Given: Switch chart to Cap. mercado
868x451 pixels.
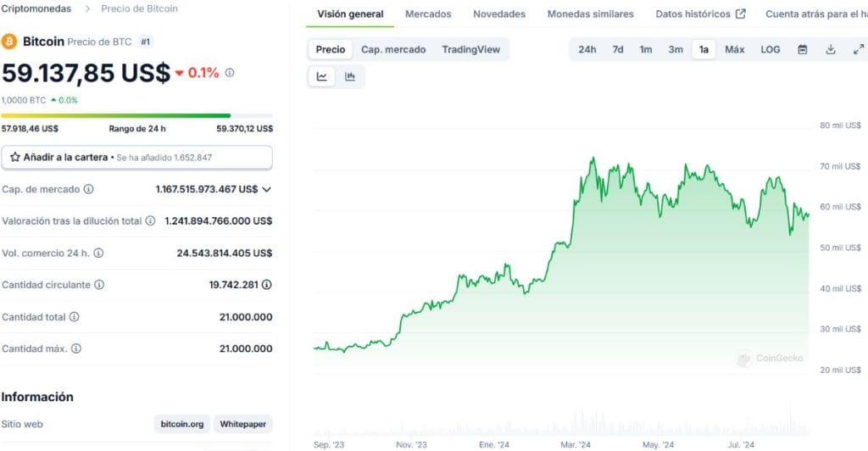Looking at the screenshot, I should [x=393, y=49].
